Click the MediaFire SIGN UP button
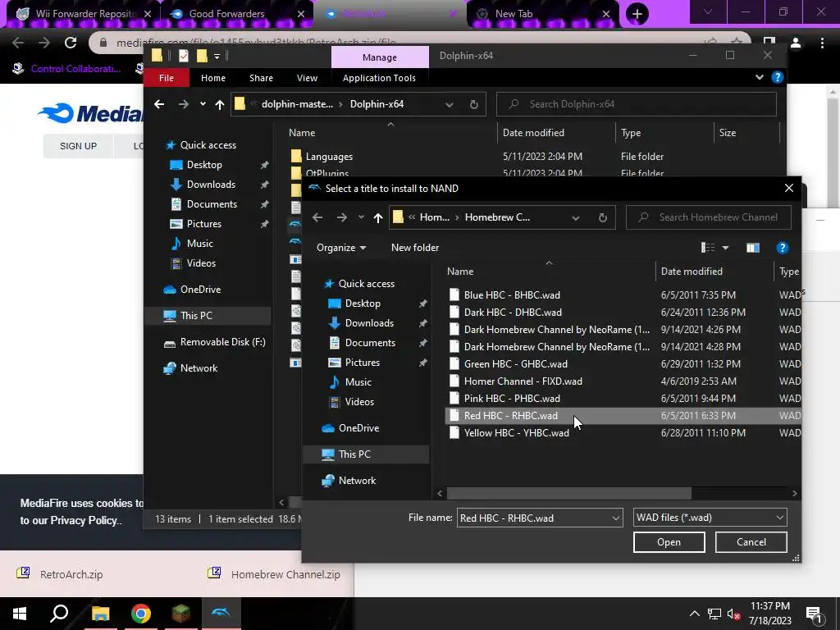Viewport: 840px width, 630px height. click(78, 146)
